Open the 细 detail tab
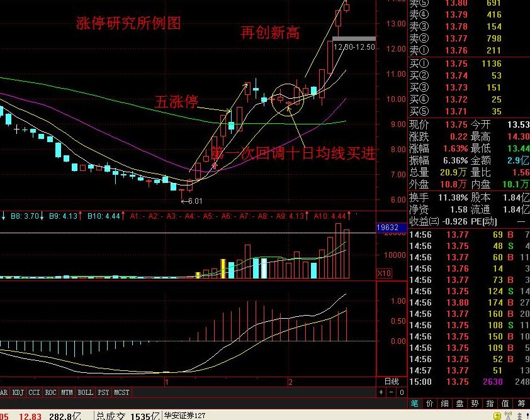This screenshot has width=530, height=420. (x=445, y=404)
